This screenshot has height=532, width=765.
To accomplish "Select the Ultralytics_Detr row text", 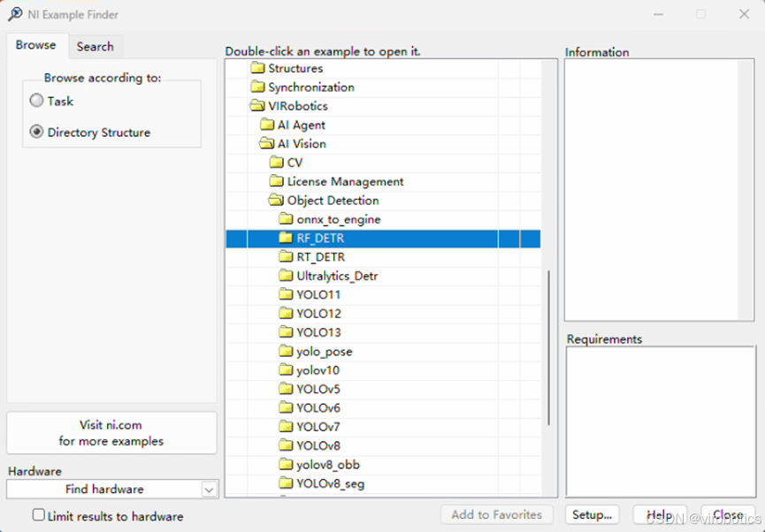I will tap(338, 276).
